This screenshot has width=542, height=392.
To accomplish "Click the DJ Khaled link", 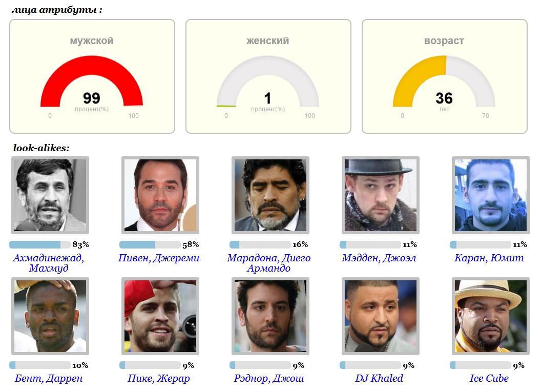I will coord(379,378).
